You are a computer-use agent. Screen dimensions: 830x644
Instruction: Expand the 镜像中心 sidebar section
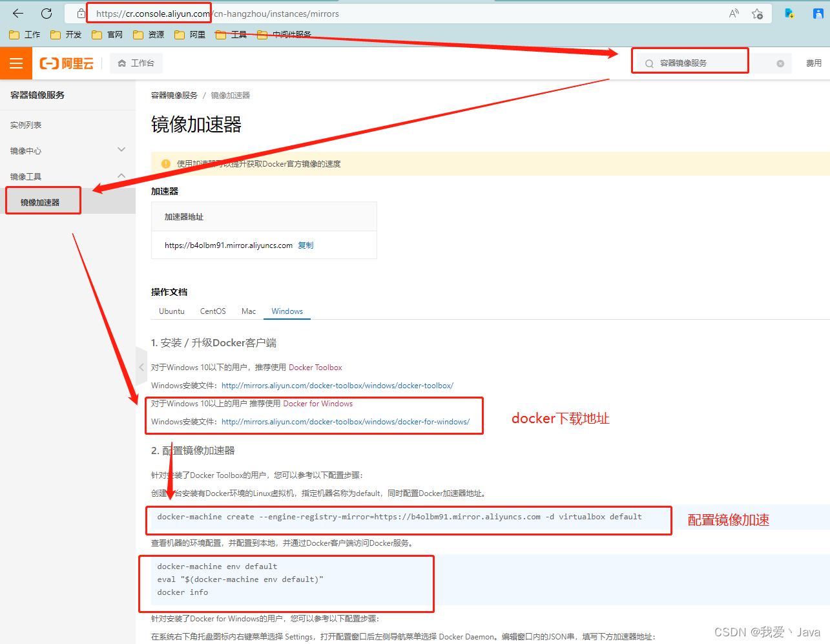point(68,151)
